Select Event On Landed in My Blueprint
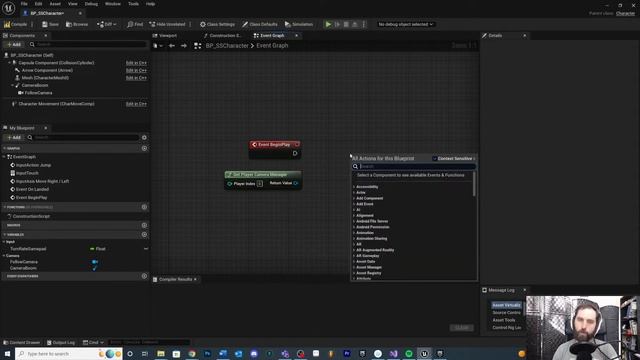This screenshot has height=360, width=640. pos(32,189)
